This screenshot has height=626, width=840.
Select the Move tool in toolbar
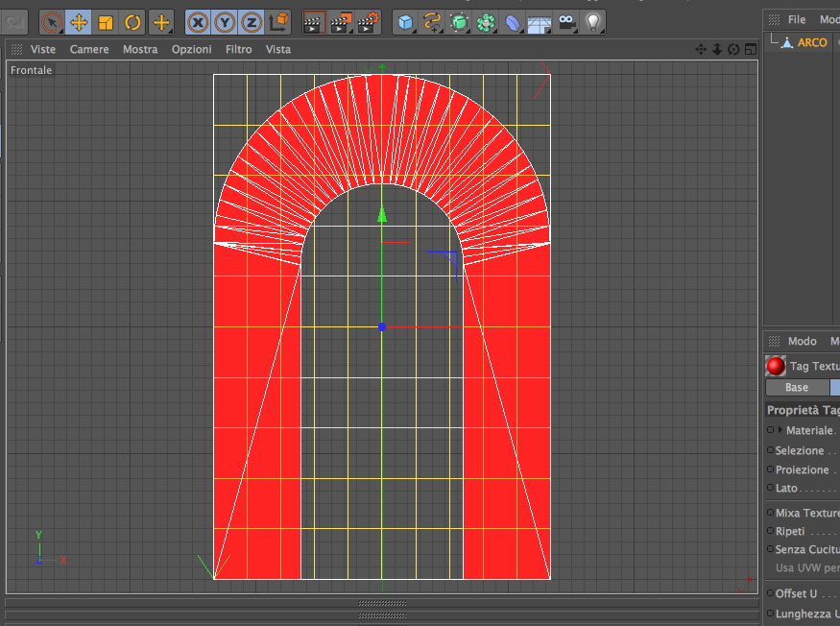coord(79,21)
